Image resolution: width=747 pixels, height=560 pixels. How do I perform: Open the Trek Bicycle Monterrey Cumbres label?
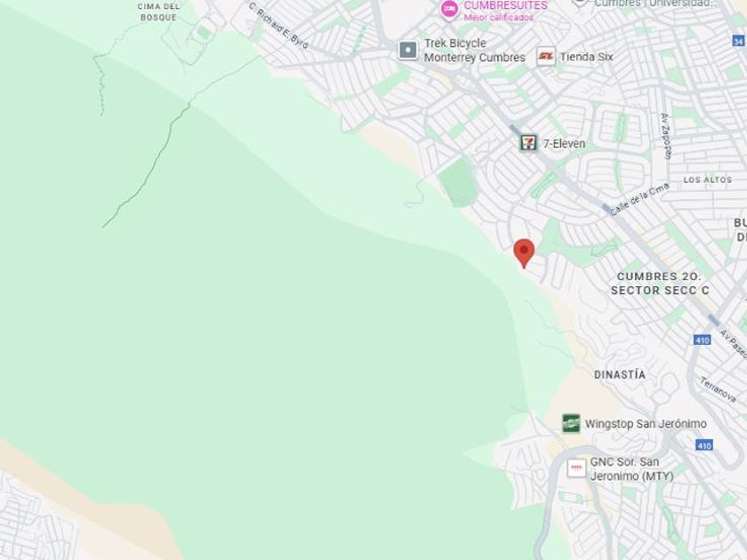475,51
